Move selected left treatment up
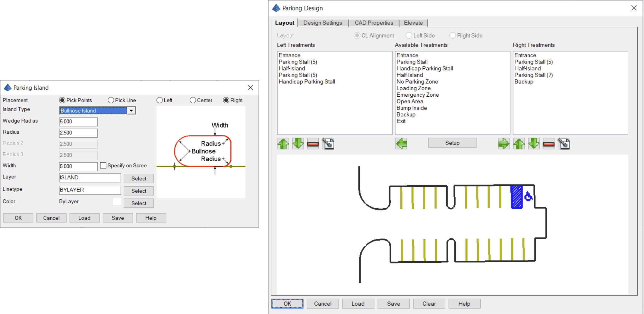This screenshot has width=644, height=314. pos(283,144)
